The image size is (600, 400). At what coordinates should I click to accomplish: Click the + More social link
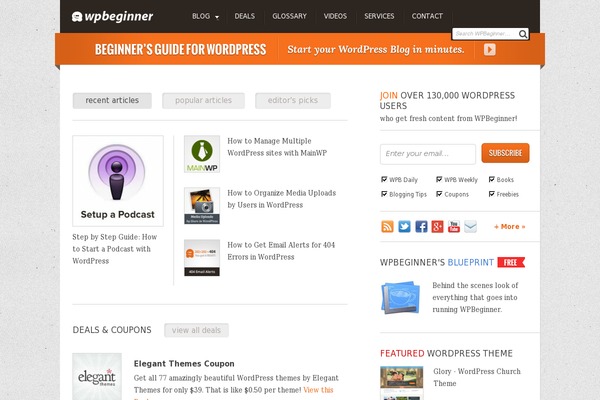coord(510,227)
